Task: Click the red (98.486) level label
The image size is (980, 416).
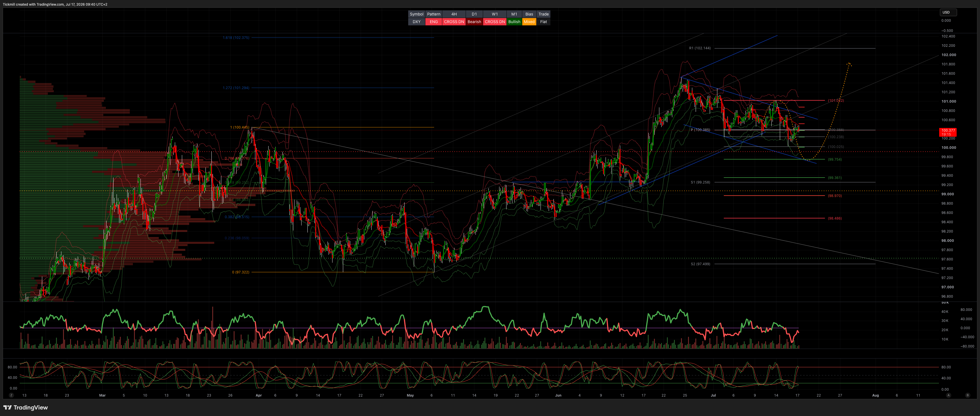Action: point(835,218)
